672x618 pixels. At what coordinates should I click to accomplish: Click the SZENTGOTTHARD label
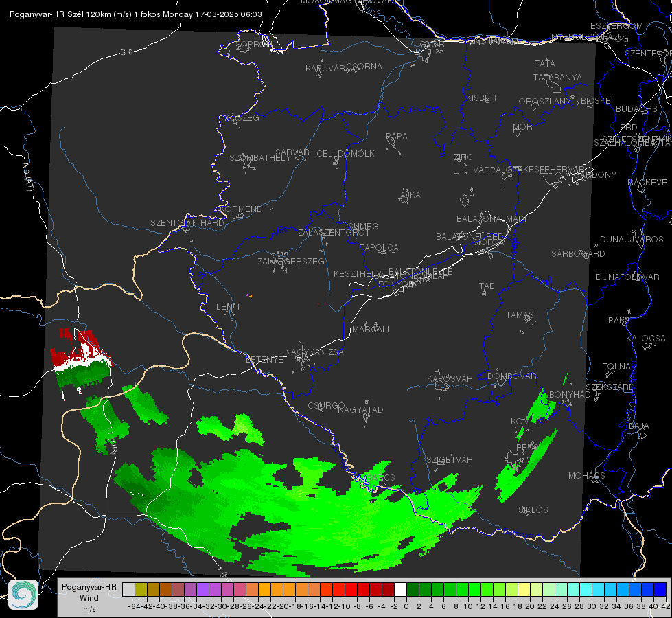coord(187,223)
